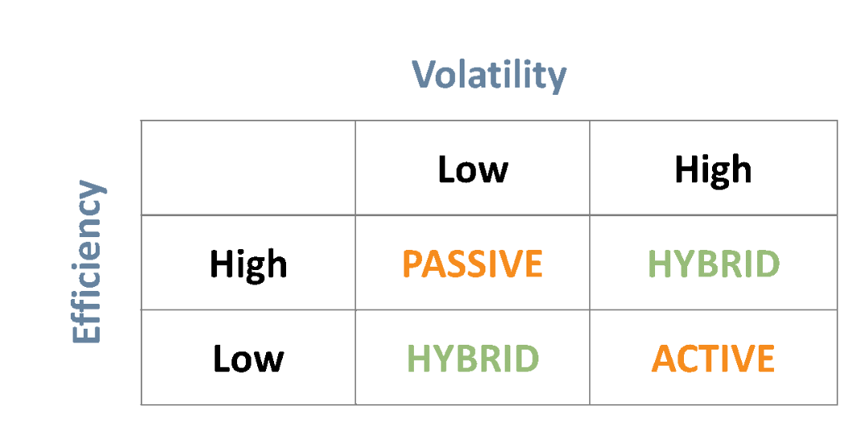Click the vertical Efficiency label

[88, 263]
